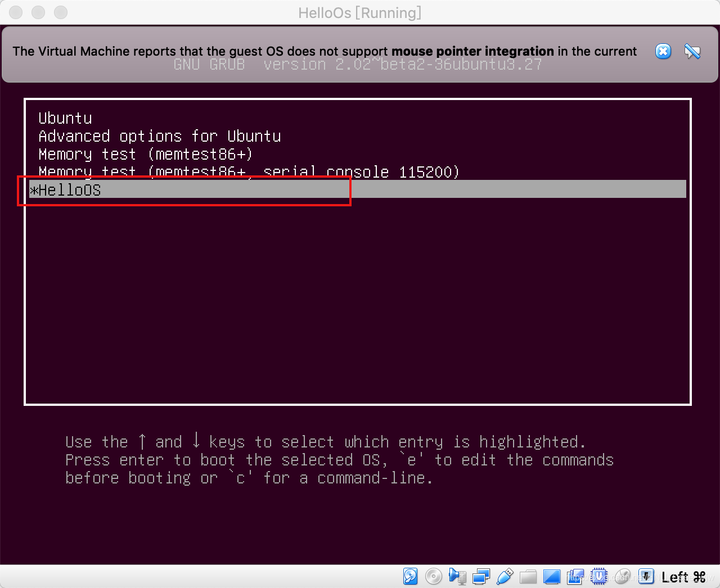Click the don't-show-again notification icon
The height and width of the screenshot is (588, 720).
(692, 51)
